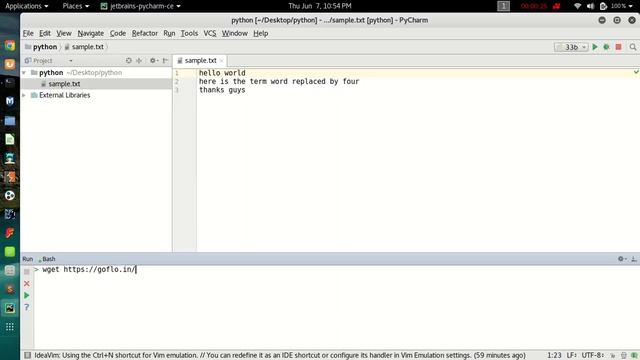Click sample.txt breadcrumb in navigation bar

(84, 47)
